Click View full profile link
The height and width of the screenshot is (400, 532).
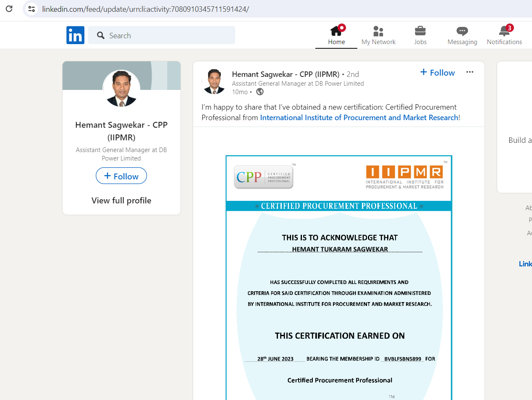121,200
